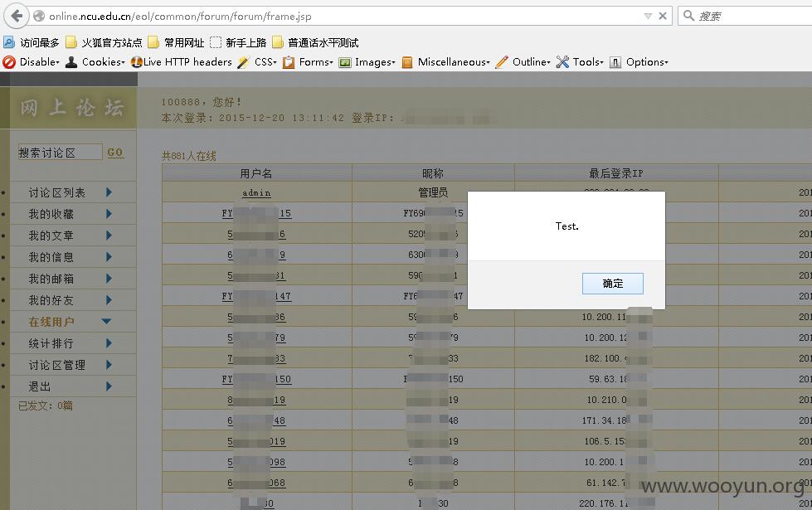Click the 已发文: 0篇 text
The image size is (812, 510).
[x=46, y=406]
